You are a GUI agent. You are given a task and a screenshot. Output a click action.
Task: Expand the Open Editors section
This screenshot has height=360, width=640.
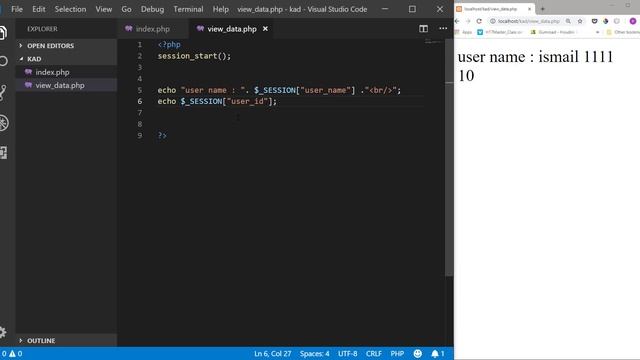point(66,46)
